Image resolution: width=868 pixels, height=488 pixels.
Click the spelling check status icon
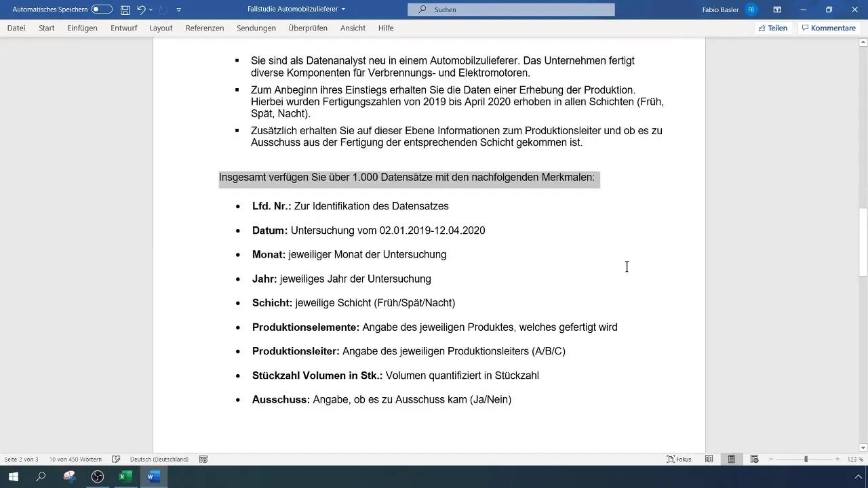[x=116, y=459]
